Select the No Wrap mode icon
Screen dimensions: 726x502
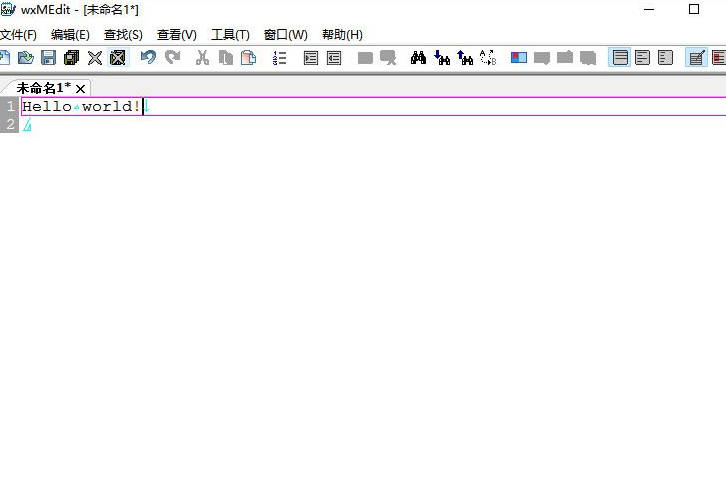(x=620, y=58)
